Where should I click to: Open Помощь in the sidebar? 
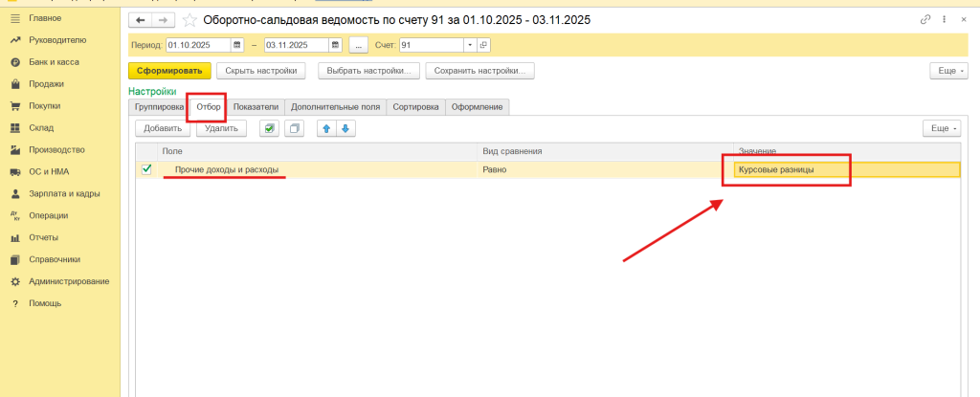tap(45, 303)
